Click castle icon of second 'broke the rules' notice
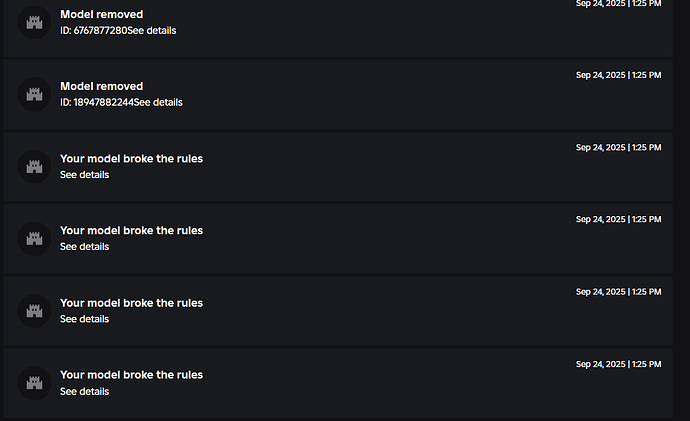Screen dimensions: 690x421 [x=35, y=238]
